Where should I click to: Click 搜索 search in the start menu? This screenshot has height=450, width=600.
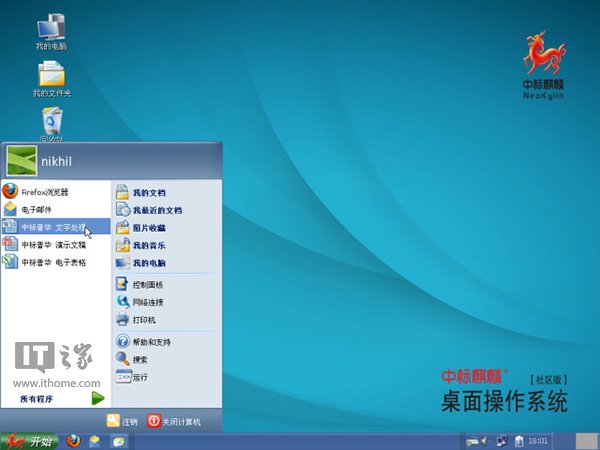[x=140, y=359]
